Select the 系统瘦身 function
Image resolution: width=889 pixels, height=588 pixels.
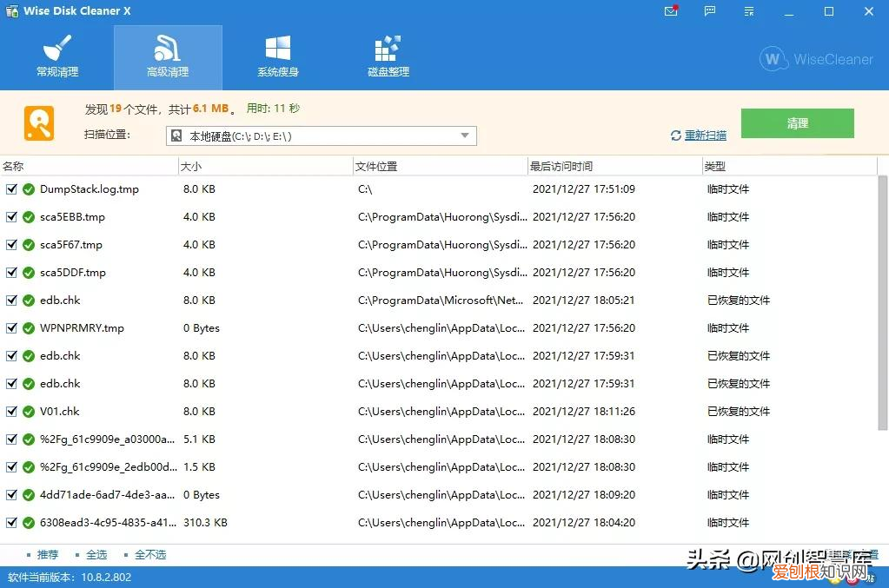(x=278, y=56)
